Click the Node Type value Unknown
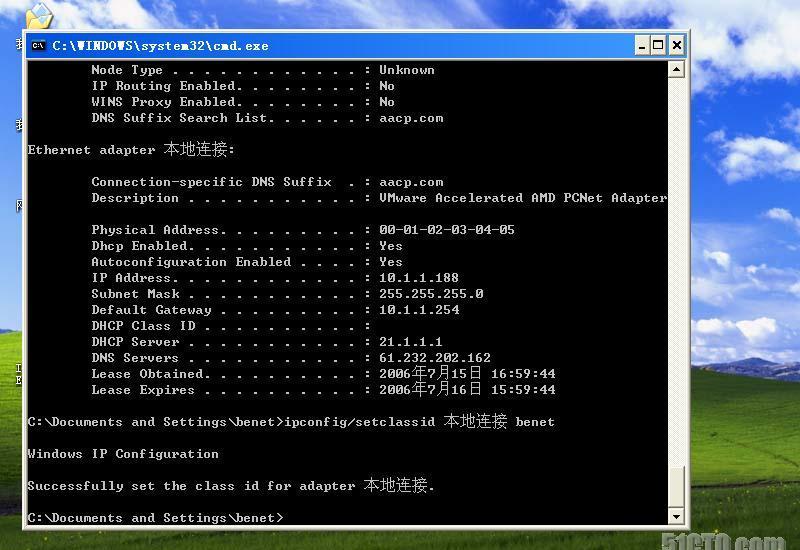The height and width of the screenshot is (550, 800). click(407, 70)
